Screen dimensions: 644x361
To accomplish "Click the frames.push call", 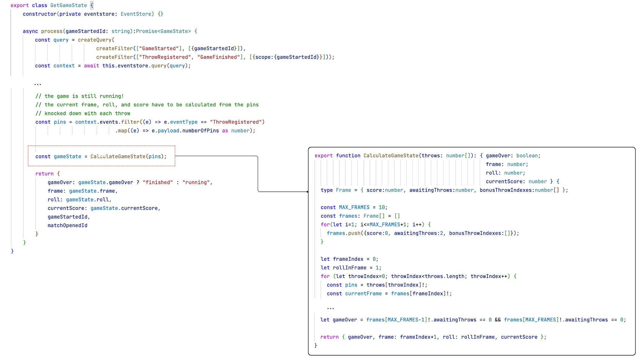I will tap(343, 233).
